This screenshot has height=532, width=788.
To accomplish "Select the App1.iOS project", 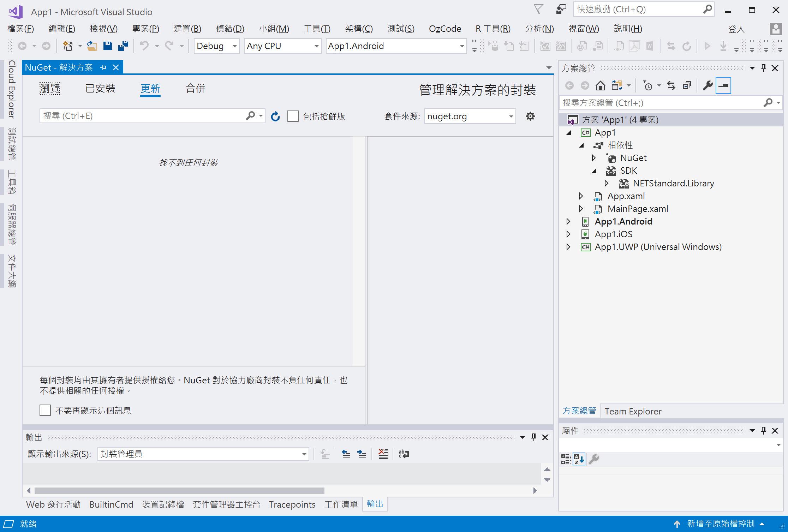I will point(613,234).
